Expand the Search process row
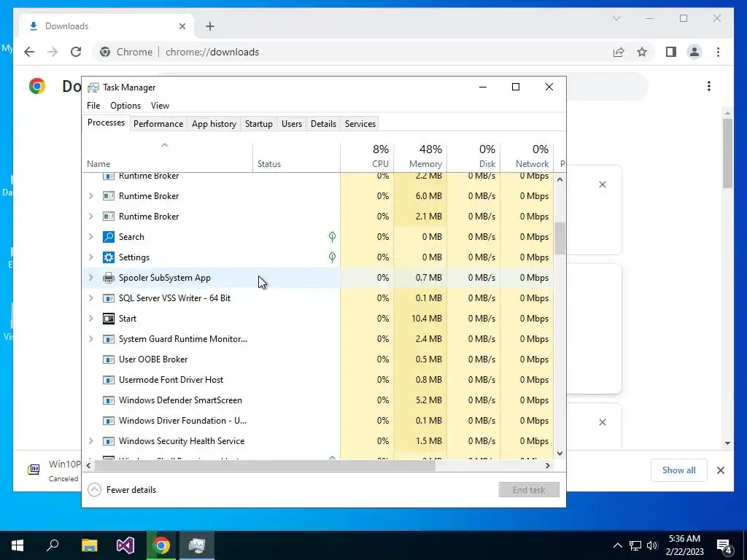The width and height of the screenshot is (747, 560). (x=91, y=237)
